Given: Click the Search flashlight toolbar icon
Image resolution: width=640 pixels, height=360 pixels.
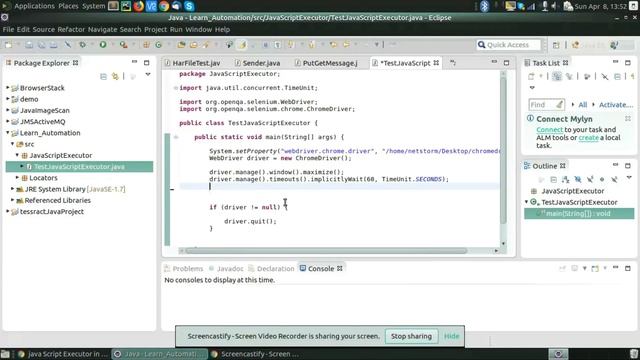Looking at the screenshot, I should [x=206, y=44].
